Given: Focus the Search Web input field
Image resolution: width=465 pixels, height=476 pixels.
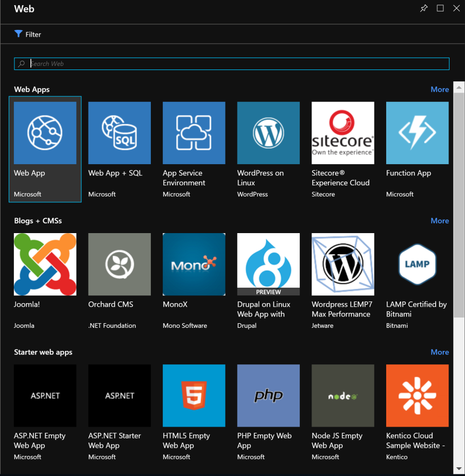Looking at the screenshot, I should point(232,64).
